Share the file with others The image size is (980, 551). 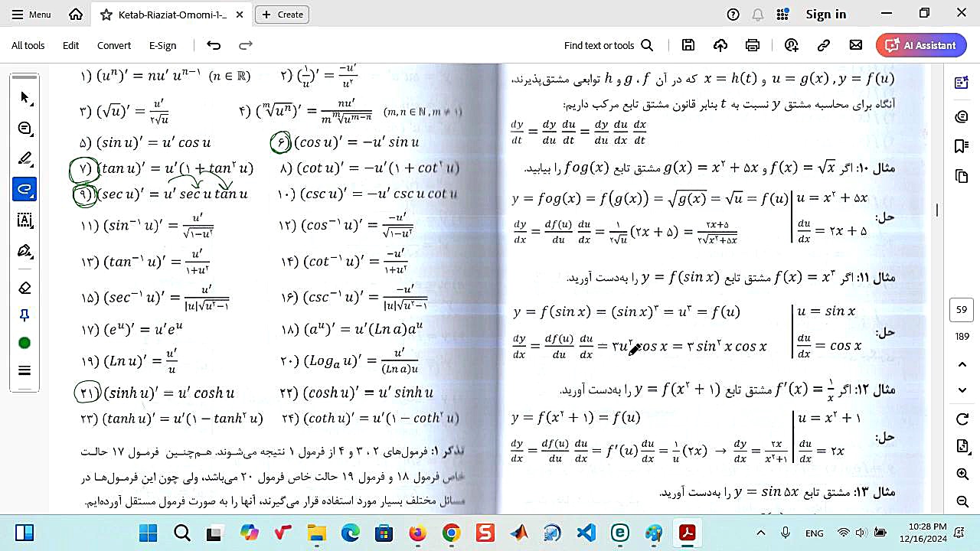point(792,45)
